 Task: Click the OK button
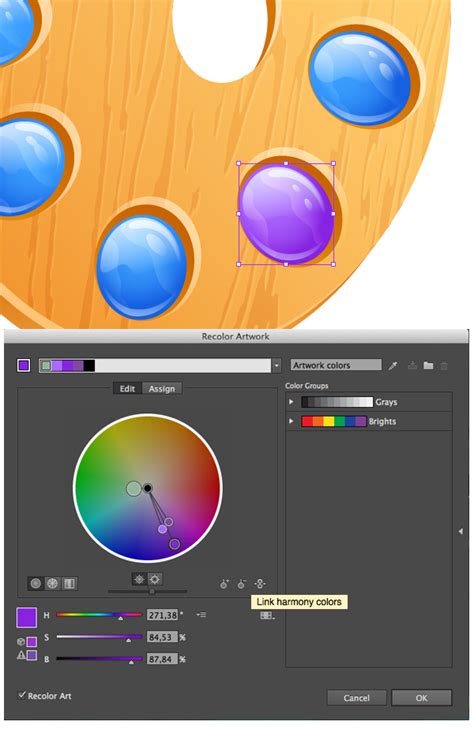click(x=421, y=698)
